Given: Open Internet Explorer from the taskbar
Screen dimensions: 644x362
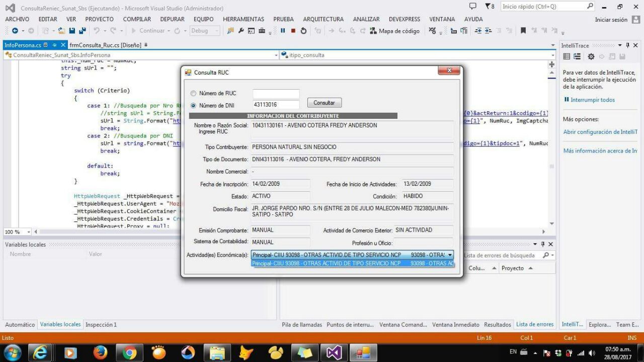Looking at the screenshot, I should pyautogui.click(x=41, y=352).
